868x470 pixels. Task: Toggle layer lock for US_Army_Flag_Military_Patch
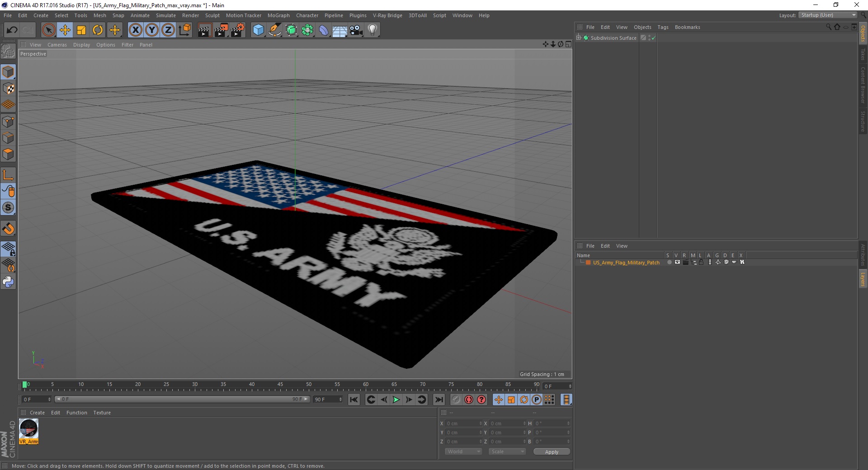point(701,262)
